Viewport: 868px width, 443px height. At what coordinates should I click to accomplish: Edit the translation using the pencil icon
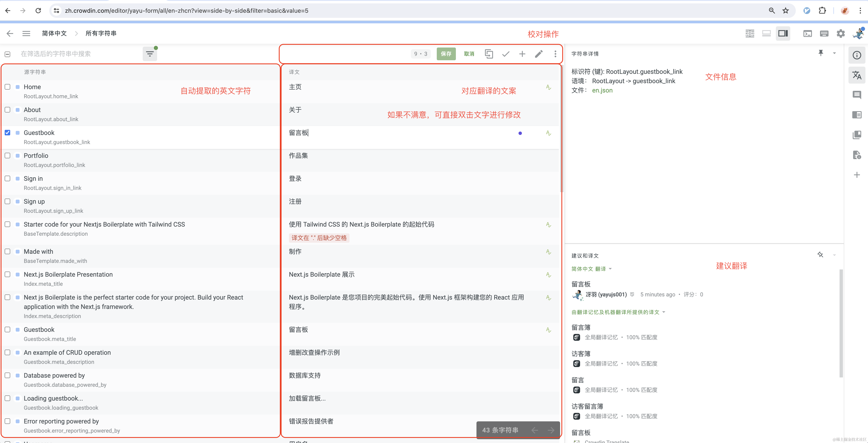(539, 53)
